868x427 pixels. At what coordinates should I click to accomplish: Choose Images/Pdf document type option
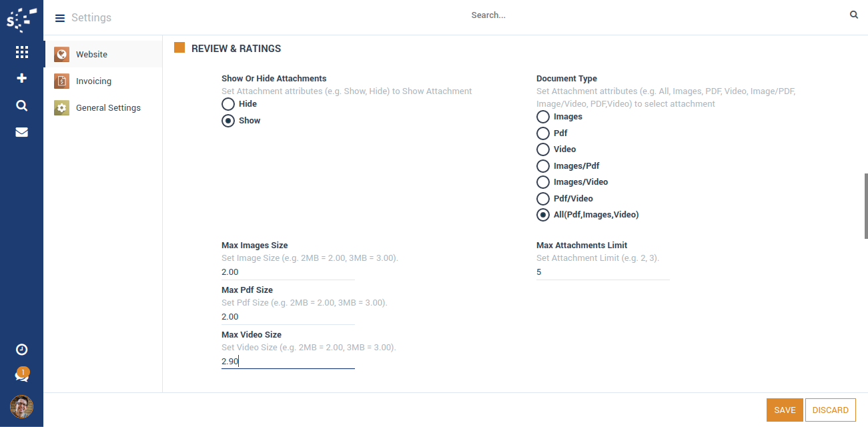[543, 166]
